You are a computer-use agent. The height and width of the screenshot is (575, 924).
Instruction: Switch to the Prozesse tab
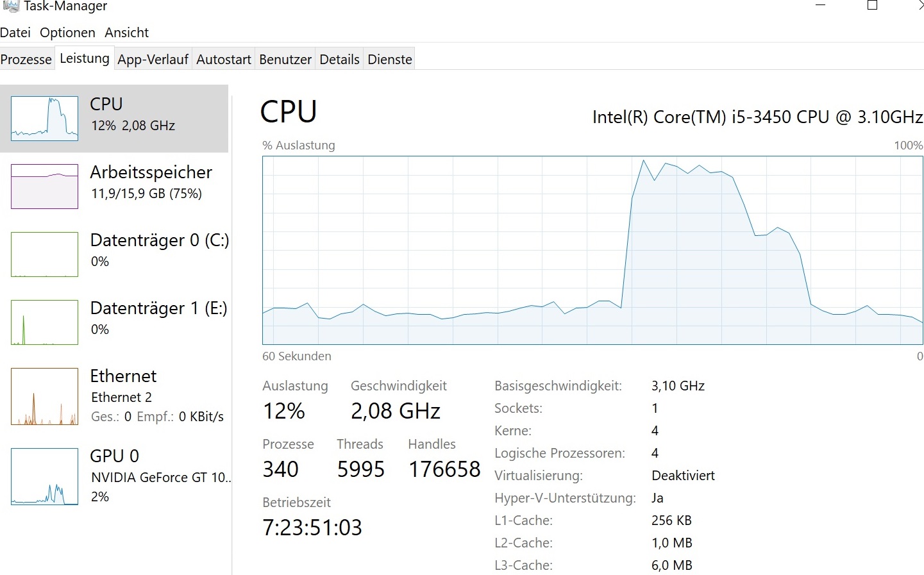coord(26,60)
